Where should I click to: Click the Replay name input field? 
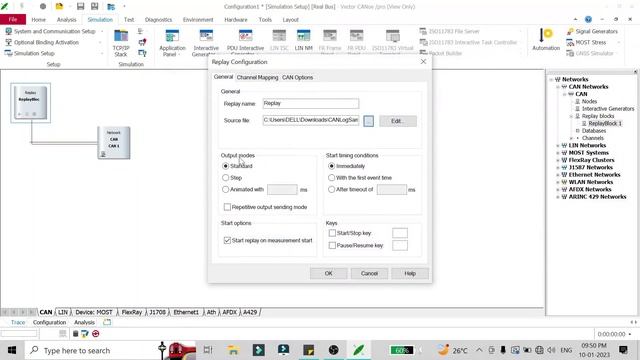coord(311,104)
